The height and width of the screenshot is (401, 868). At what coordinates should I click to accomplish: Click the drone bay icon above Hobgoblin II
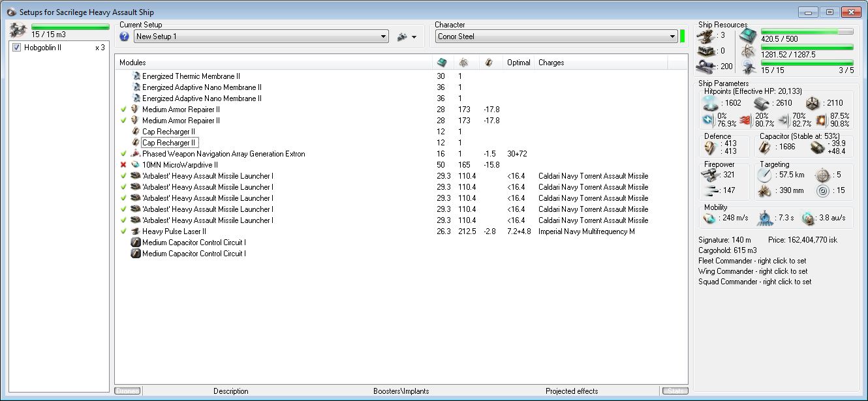[18, 31]
